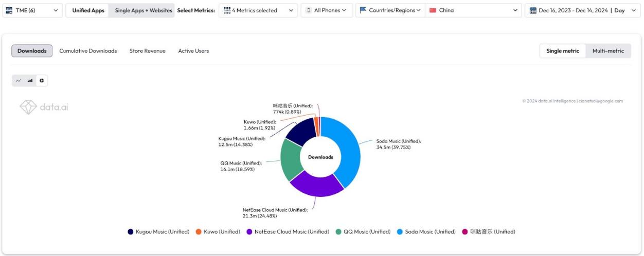Viewport: 644px width, 256px height.
Task: Open the TME (6) app group dropdown
Action: coord(32,10)
